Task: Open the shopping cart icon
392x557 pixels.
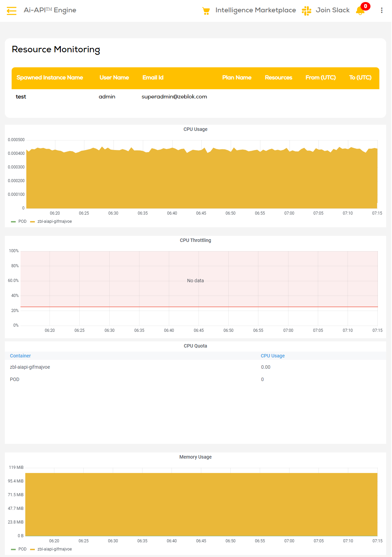Action: tap(206, 11)
